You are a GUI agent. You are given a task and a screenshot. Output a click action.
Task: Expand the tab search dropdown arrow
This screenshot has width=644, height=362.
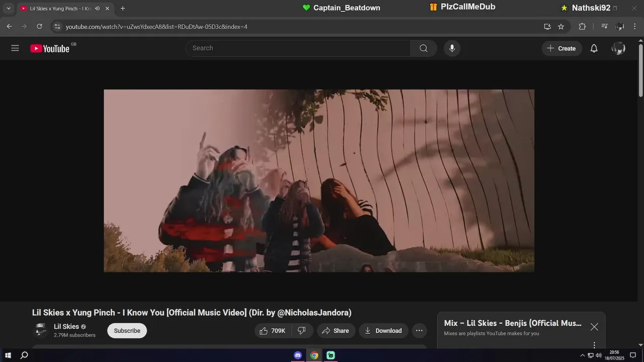pyautogui.click(x=9, y=9)
